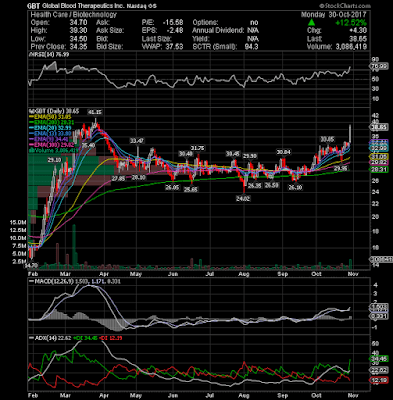Click the +12.52% percent change
393x400 pixels.
[x=351, y=23]
